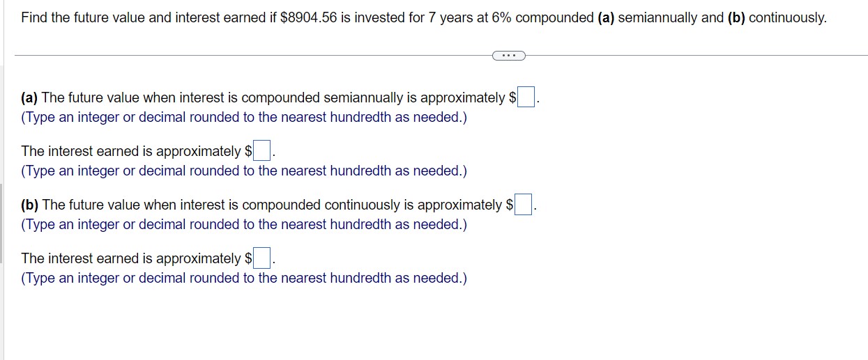Click the rounding hint below semiannual future value
The width and height of the screenshot is (868, 360).
coord(244,118)
